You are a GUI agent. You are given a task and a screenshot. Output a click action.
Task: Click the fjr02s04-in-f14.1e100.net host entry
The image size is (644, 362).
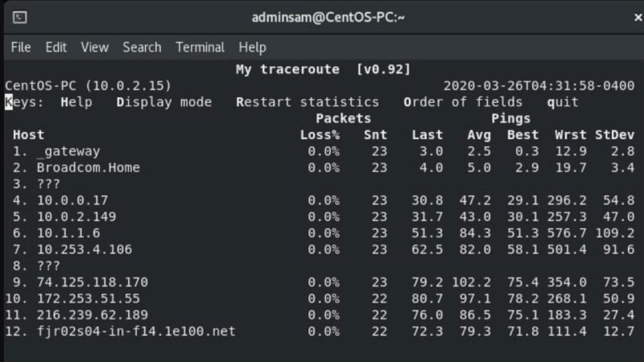(x=135, y=331)
